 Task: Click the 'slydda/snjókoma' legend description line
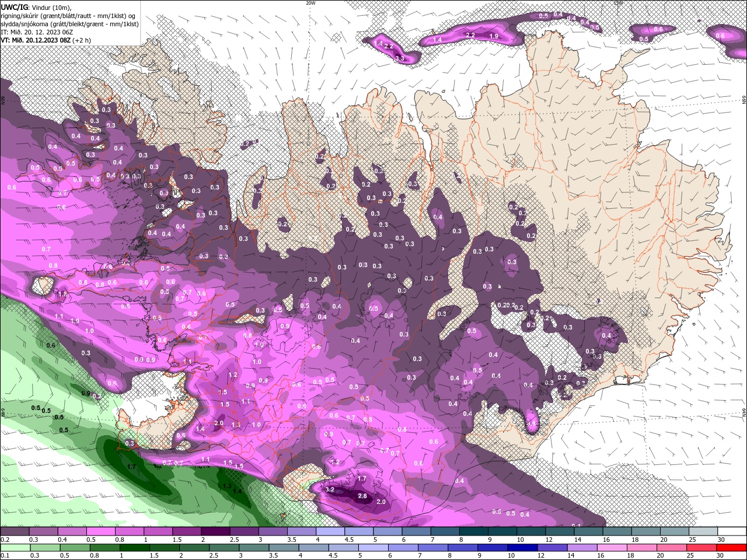click(x=69, y=24)
